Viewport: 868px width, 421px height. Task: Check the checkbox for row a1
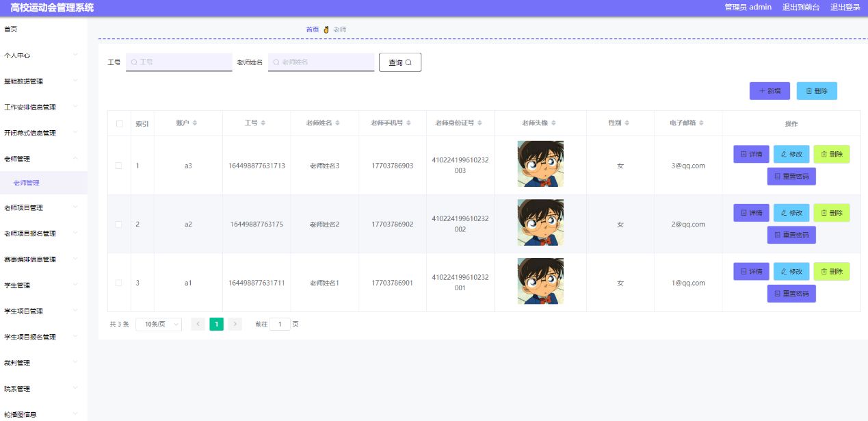120,283
